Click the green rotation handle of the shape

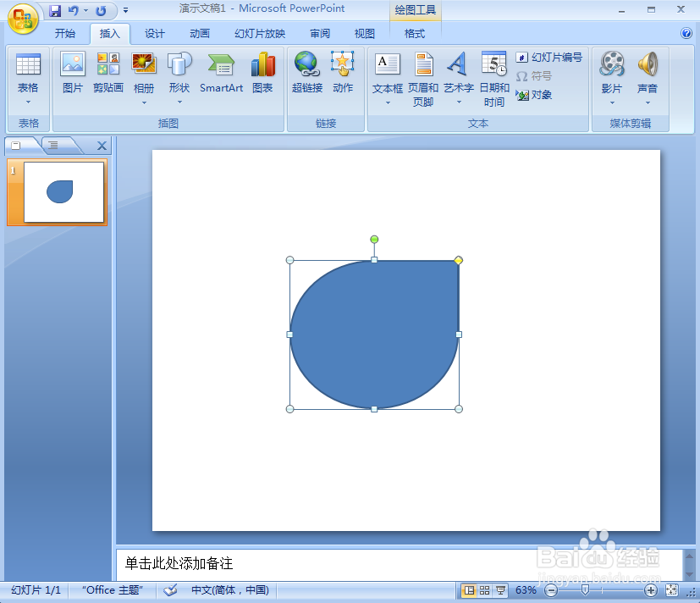[374, 240]
